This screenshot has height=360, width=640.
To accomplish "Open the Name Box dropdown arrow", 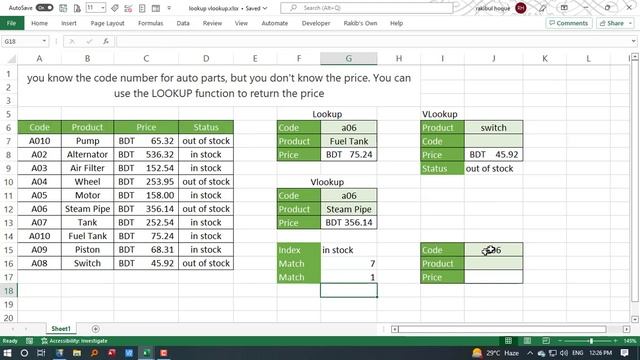I will [x=44, y=41].
